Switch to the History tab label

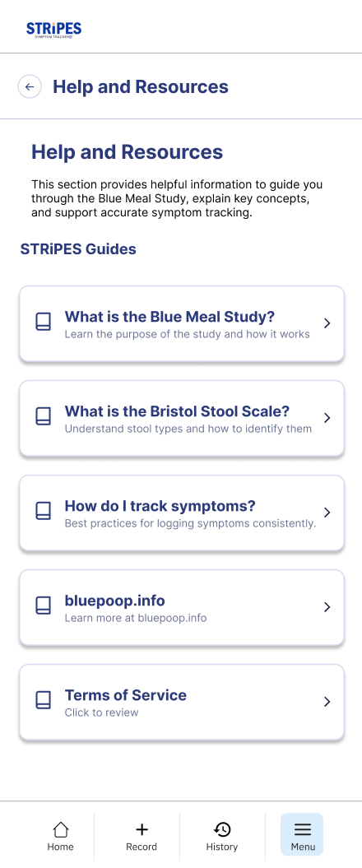click(222, 847)
